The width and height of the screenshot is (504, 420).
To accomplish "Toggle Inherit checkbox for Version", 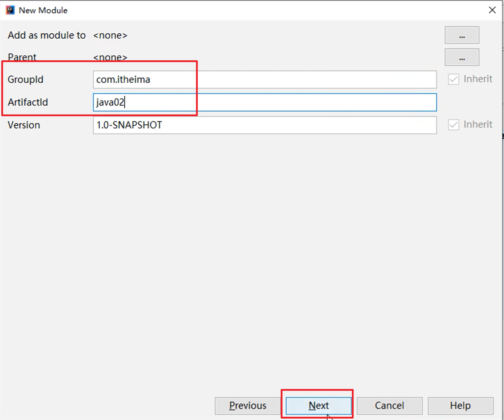I will click(x=453, y=125).
